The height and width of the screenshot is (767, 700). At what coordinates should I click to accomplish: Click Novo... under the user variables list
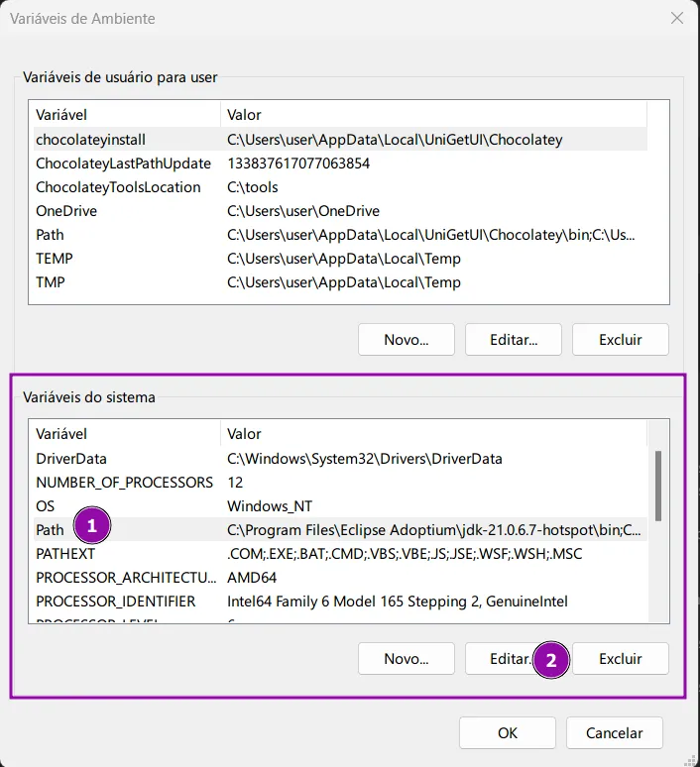point(406,340)
